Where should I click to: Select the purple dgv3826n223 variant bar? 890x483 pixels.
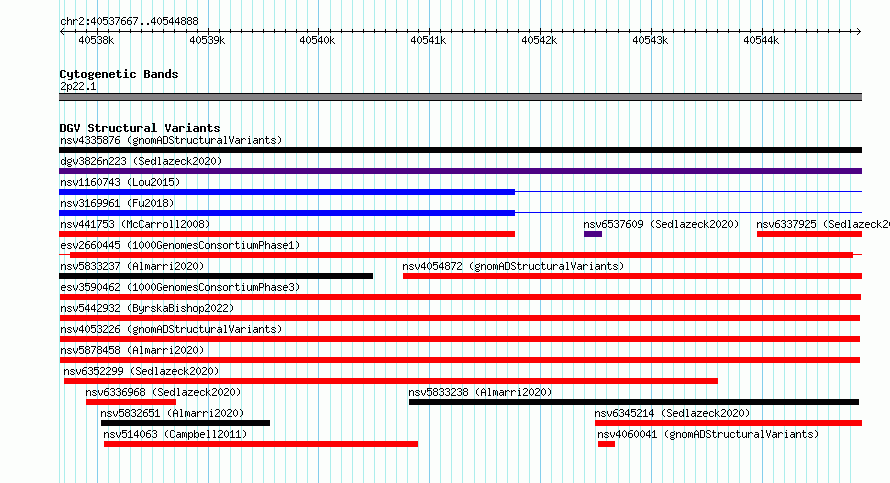click(x=460, y=171)
